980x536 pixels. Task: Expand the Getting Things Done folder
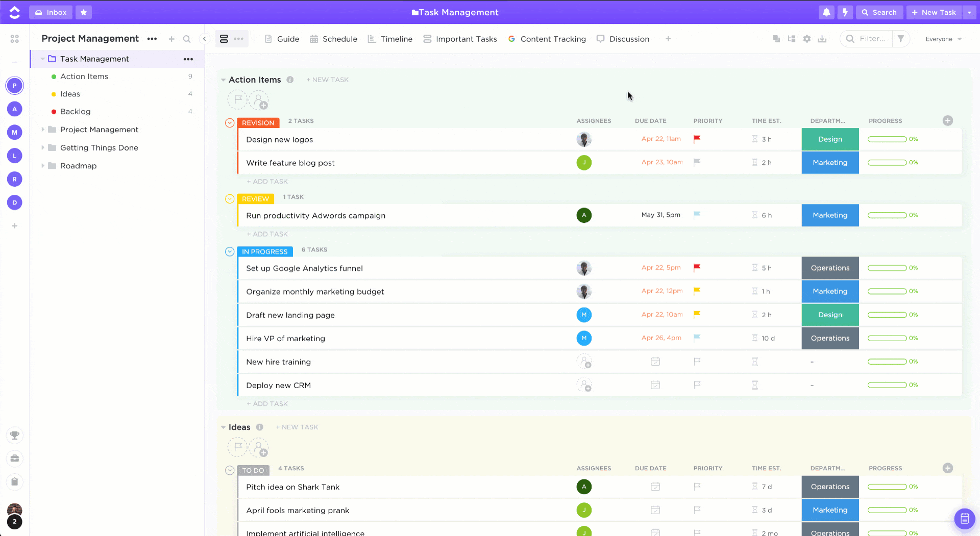43,148
